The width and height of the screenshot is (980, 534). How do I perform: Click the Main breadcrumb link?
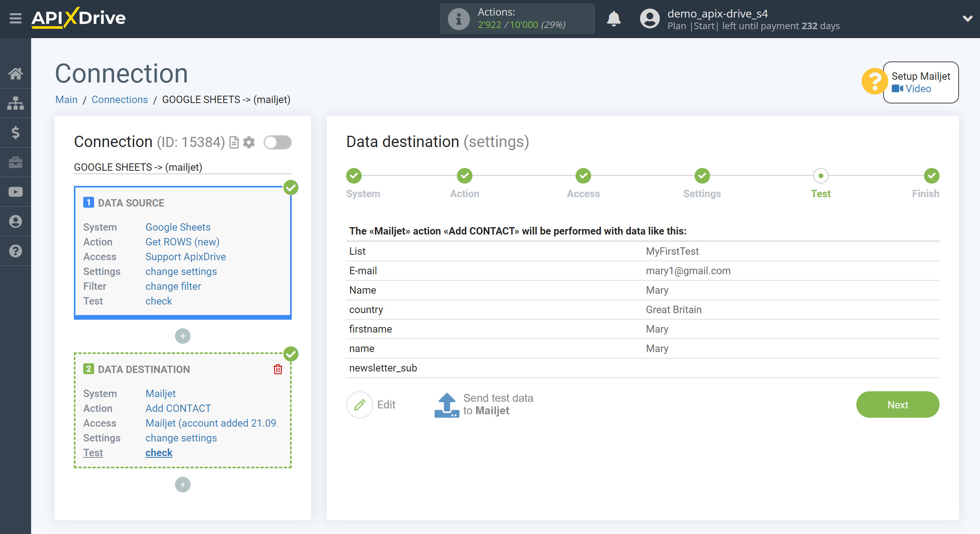click(66, 100)
